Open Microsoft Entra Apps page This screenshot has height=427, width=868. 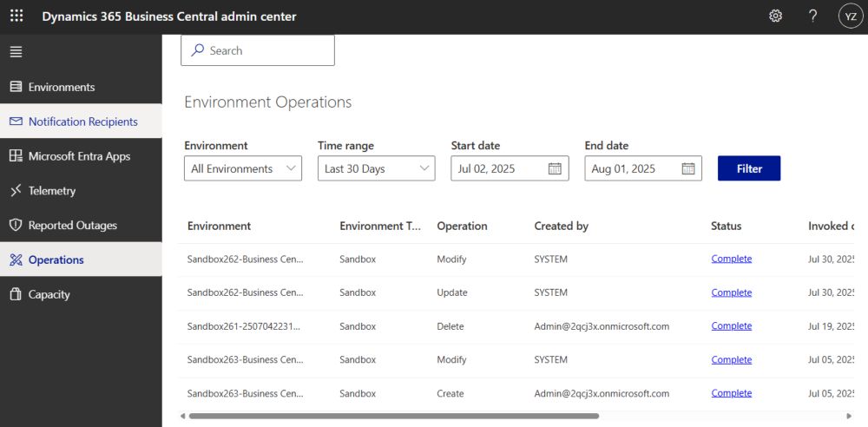[x=81, y=156]
